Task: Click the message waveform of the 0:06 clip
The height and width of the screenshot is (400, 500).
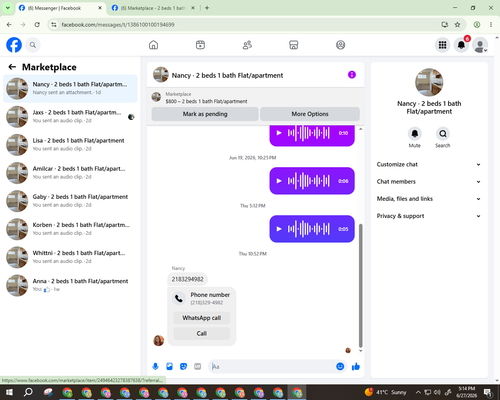Action: tap(309, 181)
